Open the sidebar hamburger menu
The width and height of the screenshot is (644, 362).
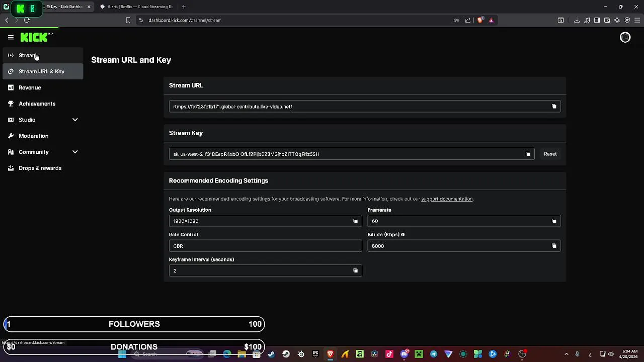[x=11, y=37]
